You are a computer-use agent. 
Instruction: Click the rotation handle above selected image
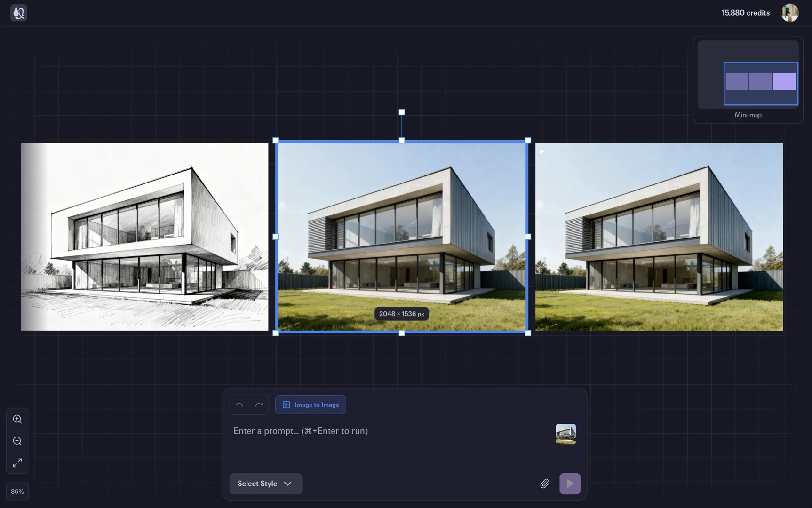point(402,112)
